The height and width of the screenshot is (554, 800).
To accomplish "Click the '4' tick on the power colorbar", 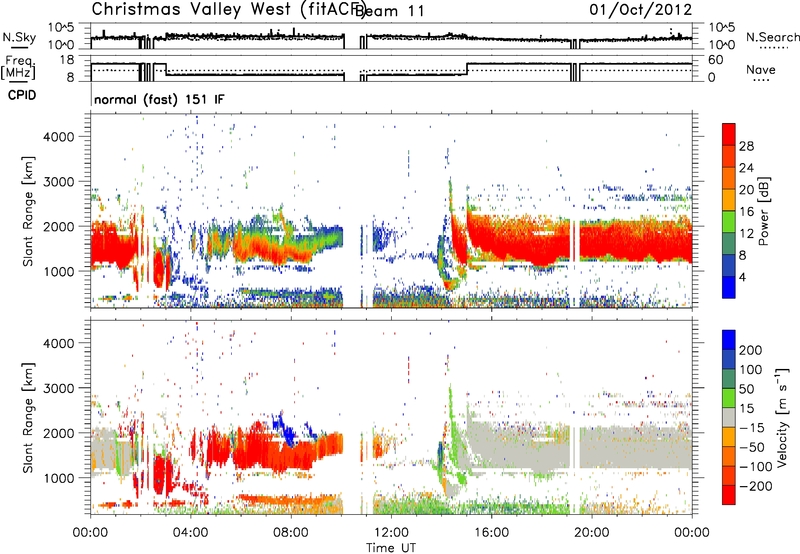I will pos(742,277).
